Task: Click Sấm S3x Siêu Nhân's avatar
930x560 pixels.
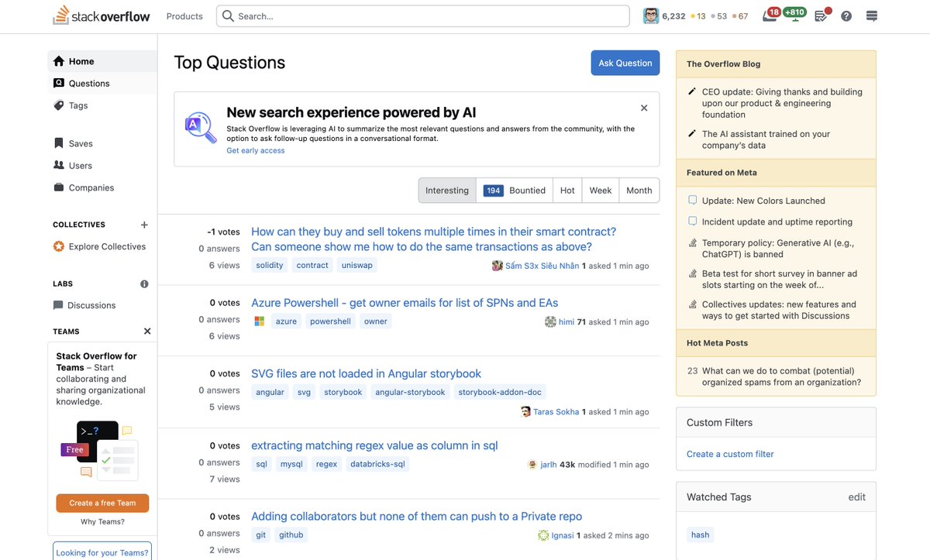Action: (498, 266)
